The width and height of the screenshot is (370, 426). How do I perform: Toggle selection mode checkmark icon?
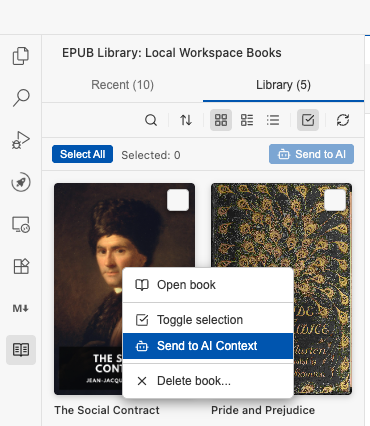308,120
